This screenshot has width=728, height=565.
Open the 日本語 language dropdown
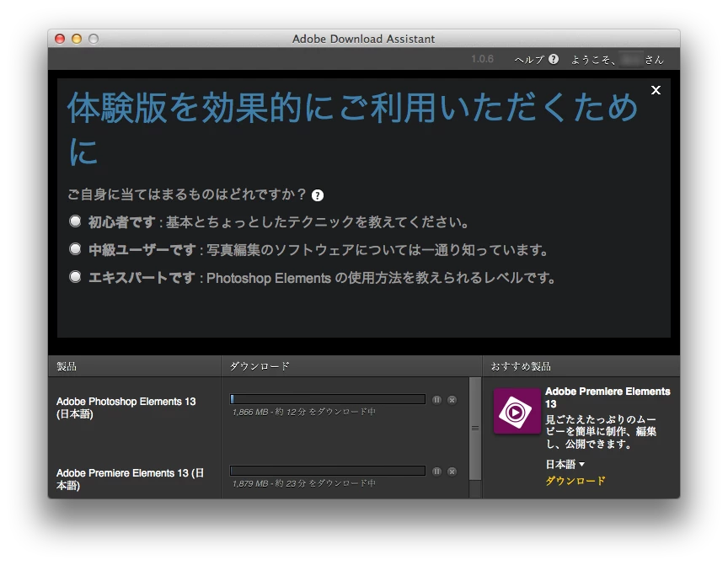565,464
